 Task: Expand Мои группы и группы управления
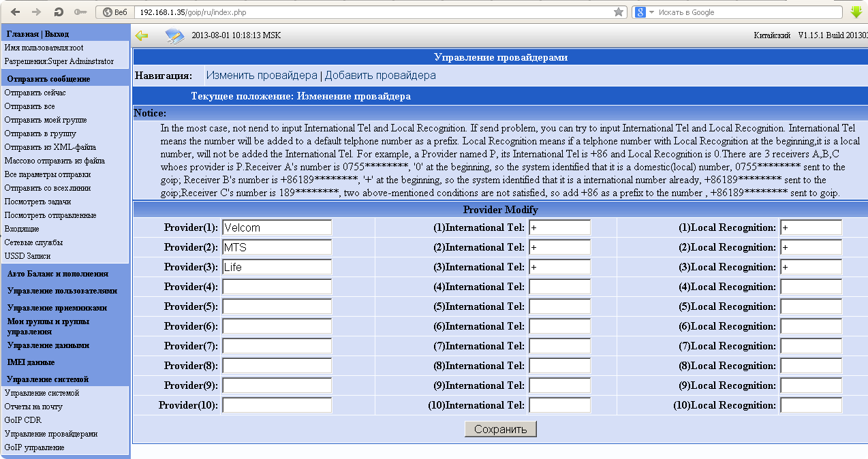(48, 326)
